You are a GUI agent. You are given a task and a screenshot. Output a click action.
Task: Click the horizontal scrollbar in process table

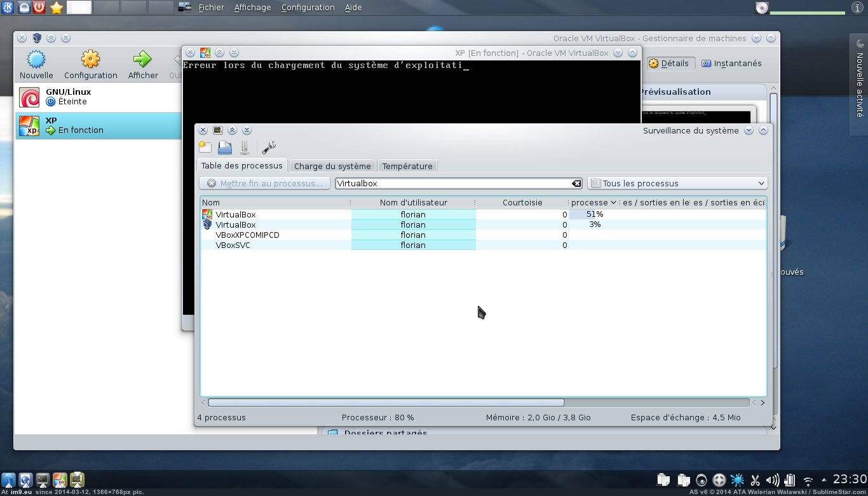(x=385, y=403)
